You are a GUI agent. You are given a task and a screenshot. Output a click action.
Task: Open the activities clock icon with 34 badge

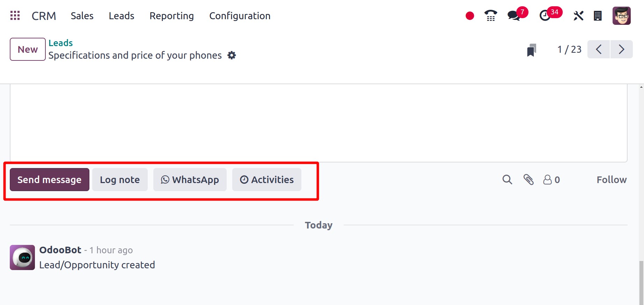[545, 16]
